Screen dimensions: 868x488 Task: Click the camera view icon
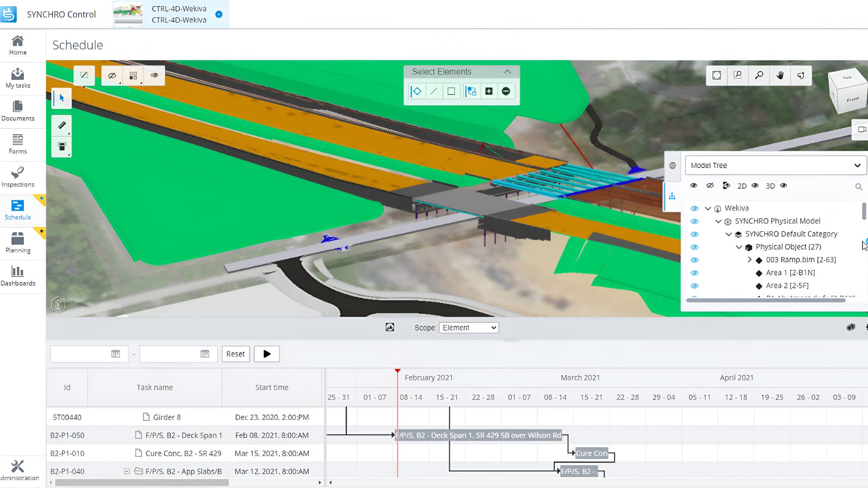pyautogui.click(x=861, y=129)
